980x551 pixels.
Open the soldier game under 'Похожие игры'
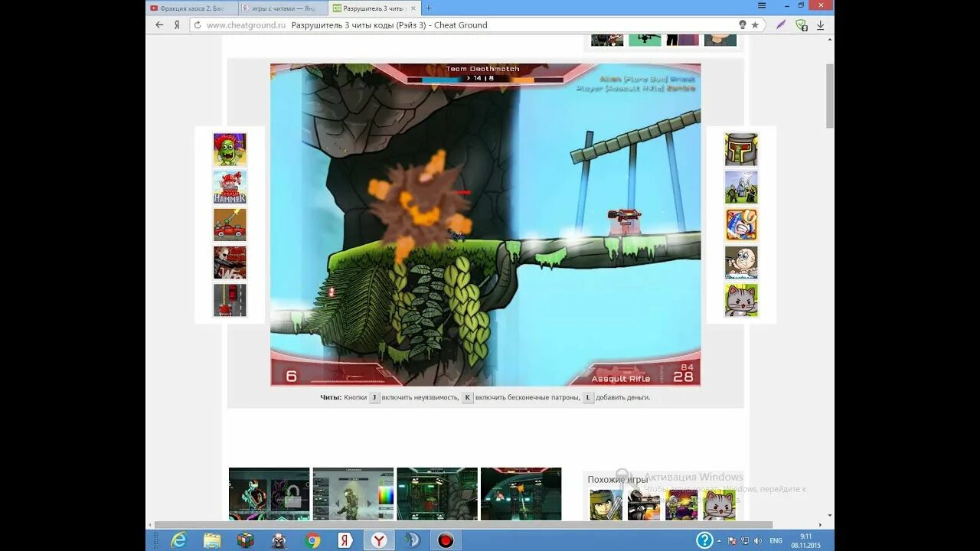tap(606, 505)
